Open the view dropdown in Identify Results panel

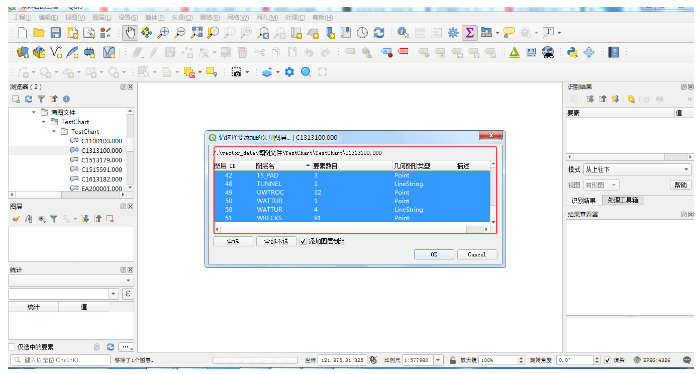pos(602,185)
